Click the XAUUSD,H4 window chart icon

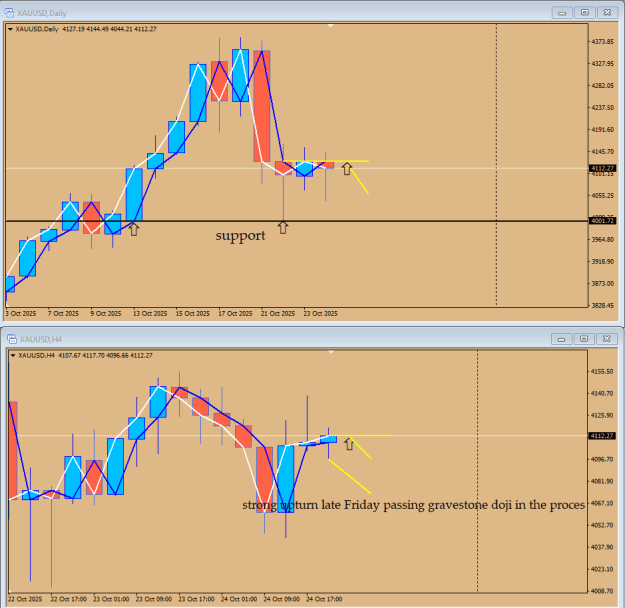(12, 339)
